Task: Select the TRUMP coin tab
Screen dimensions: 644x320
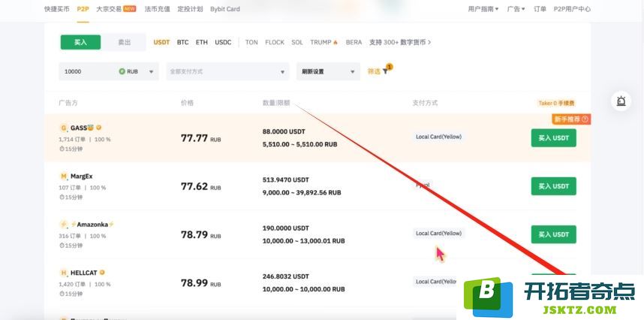Action: tap(320, 42)
